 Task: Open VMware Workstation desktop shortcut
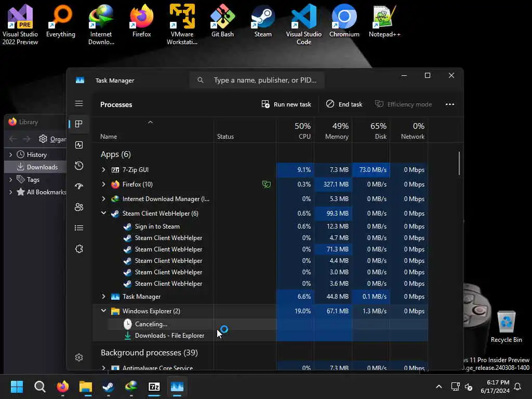(x=182, y=24)
